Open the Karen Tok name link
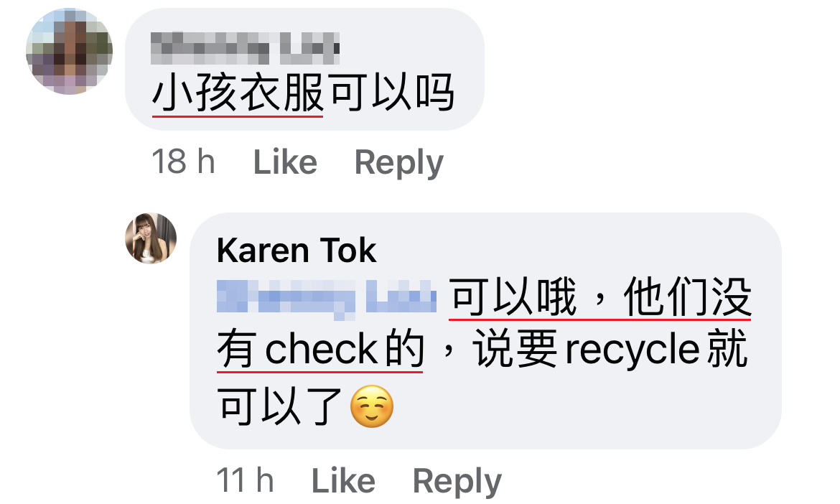This screenshot has width=840, height=504. (x=297, y=250)
